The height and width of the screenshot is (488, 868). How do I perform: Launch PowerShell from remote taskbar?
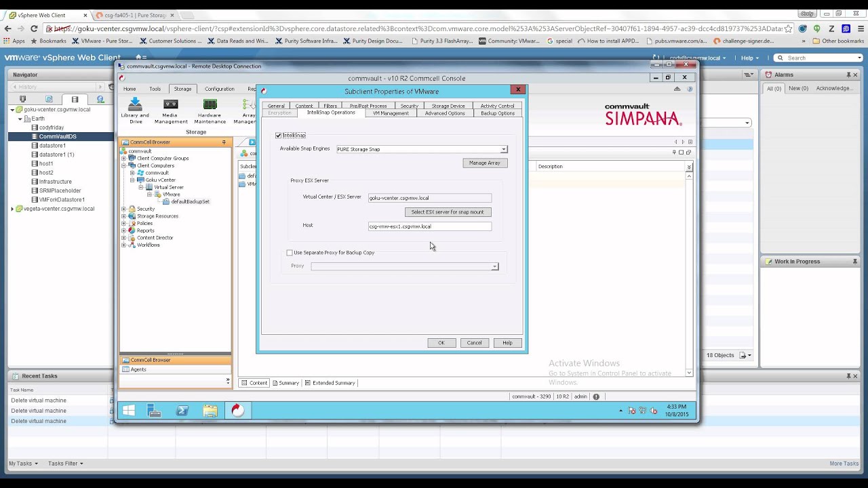[x=182, y=410]
